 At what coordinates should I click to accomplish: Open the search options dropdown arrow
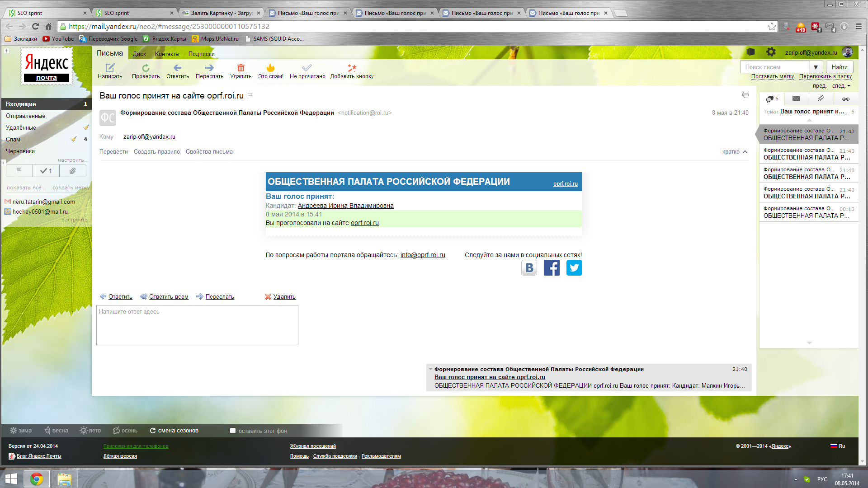(x=816, y=67)
